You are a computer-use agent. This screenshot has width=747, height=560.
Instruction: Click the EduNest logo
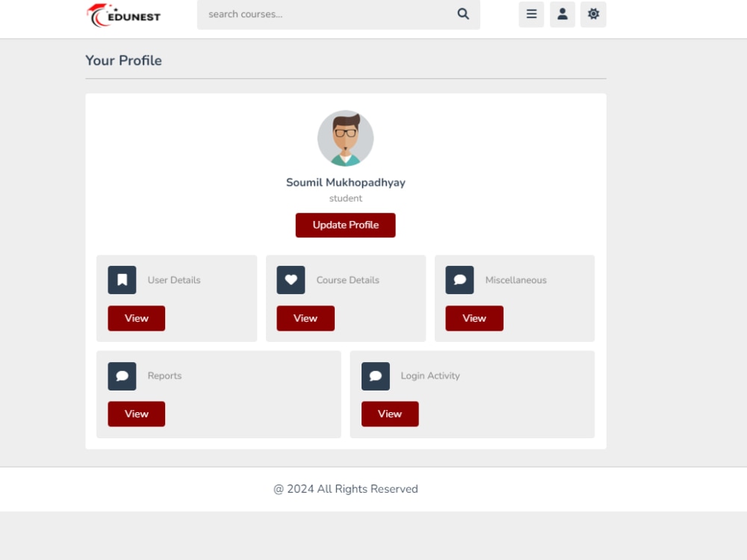[x=124, y=15]
